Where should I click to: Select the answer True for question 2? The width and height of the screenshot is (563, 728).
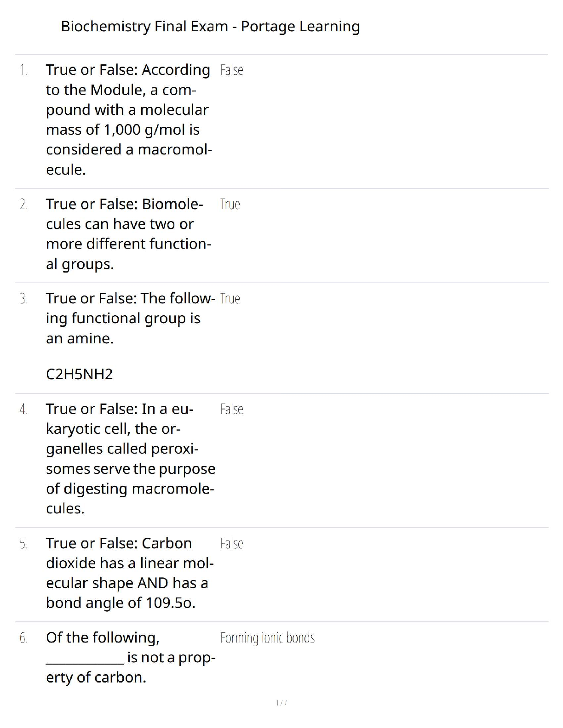pyautogui.click(x=230, y=205)
